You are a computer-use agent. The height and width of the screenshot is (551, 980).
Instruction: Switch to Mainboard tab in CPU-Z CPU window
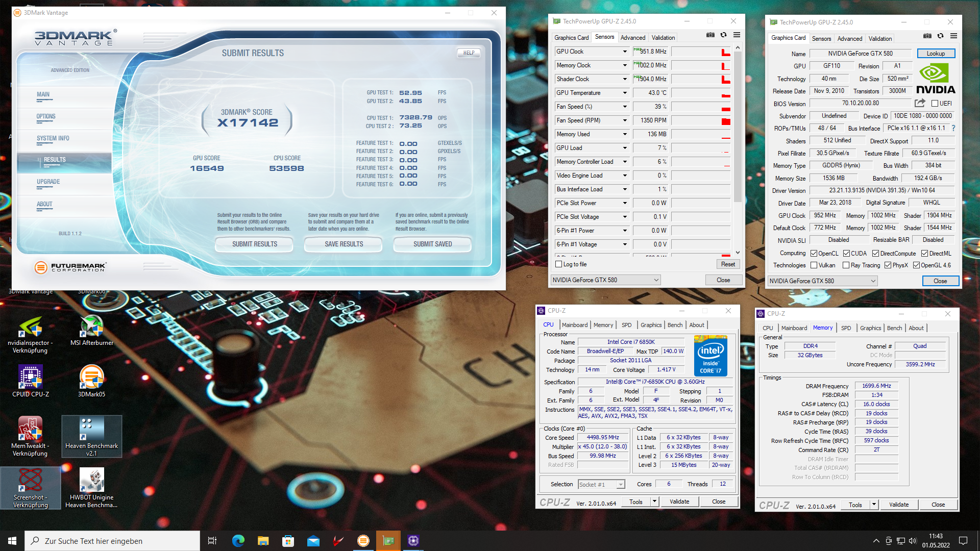click(x=575, y=325)
